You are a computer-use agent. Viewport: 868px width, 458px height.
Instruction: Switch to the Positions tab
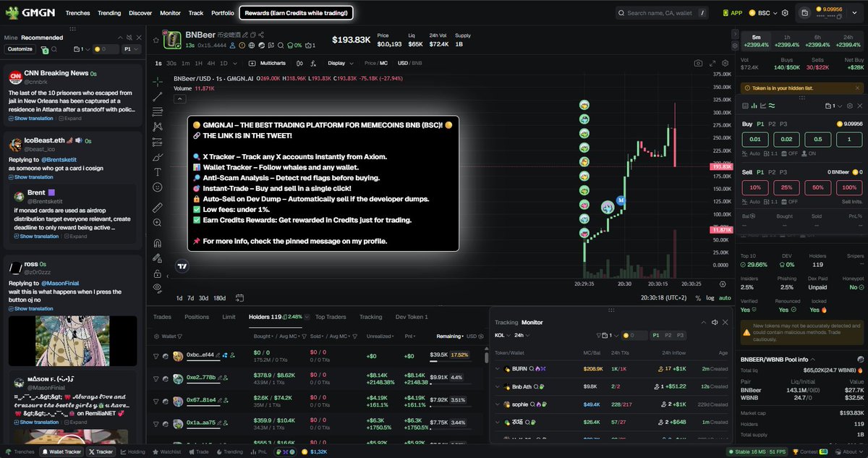(x=197, y=317)
